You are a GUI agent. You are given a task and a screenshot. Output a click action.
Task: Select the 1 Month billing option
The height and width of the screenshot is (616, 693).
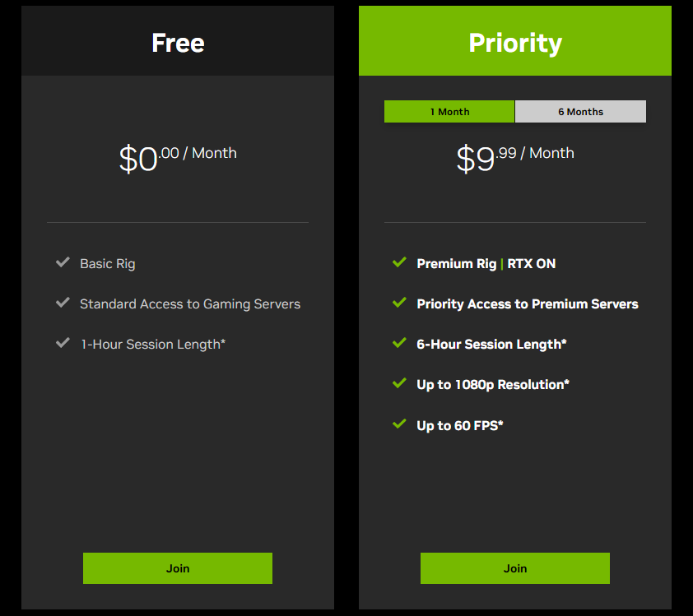click(x=449, y=112)
